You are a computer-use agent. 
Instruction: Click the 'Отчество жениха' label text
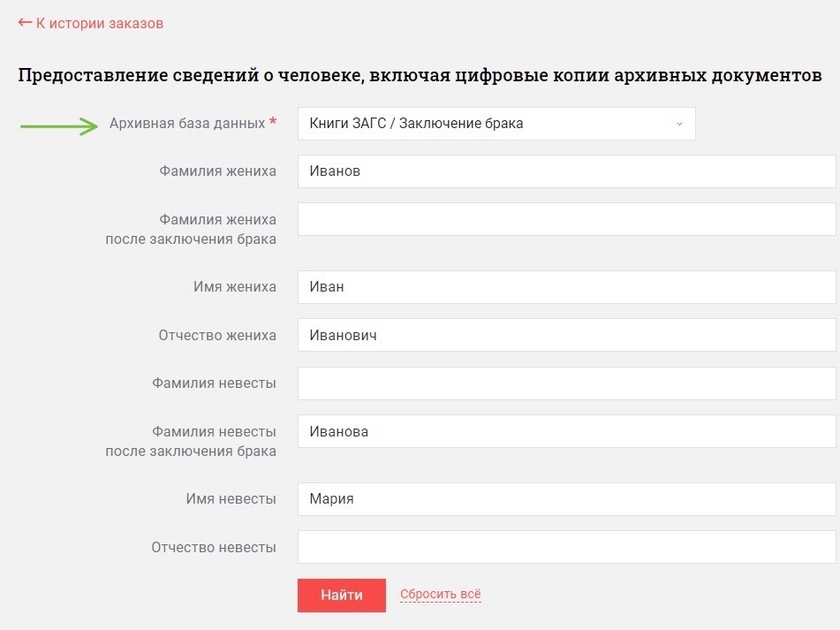[x=217, y=336]
